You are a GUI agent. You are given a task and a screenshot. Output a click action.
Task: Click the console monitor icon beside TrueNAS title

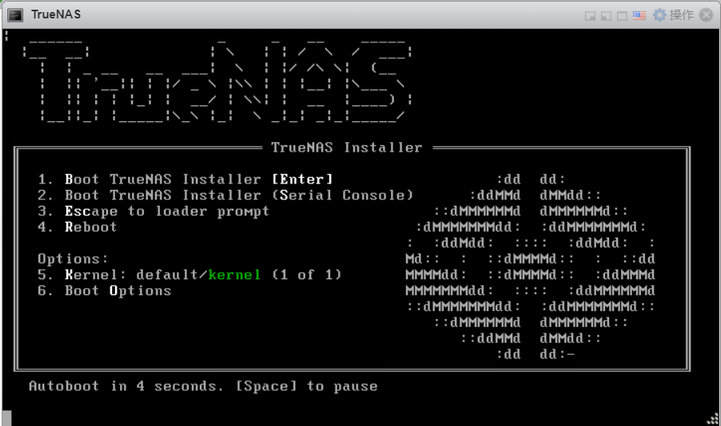15,15
